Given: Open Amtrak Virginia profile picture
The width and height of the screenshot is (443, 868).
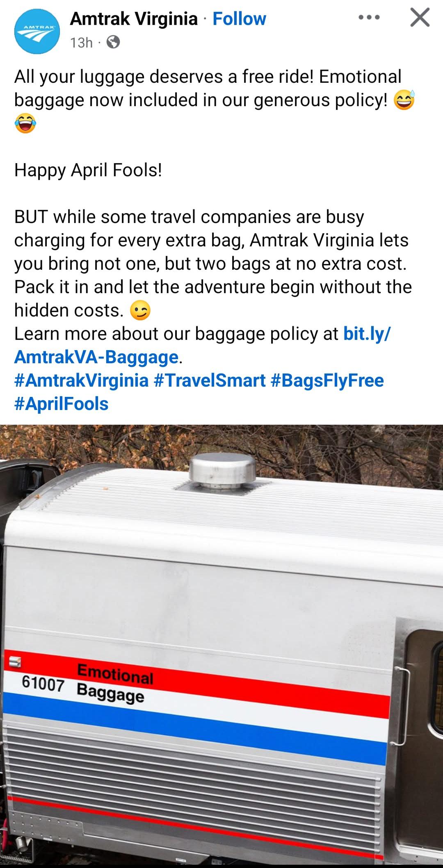Looking at the screenshot, I should [37, 31].
